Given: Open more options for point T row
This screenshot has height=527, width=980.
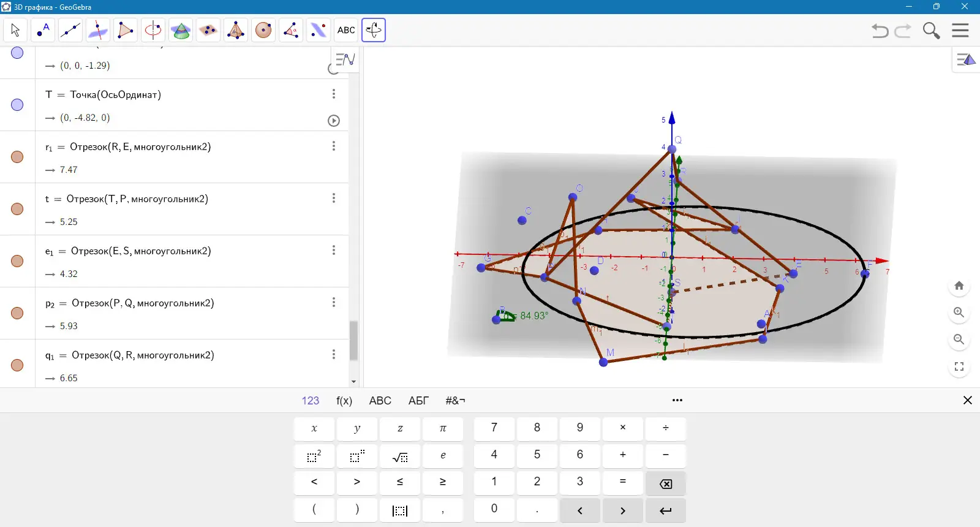Looking at the screenshot, I should click(x=334, y=94).
